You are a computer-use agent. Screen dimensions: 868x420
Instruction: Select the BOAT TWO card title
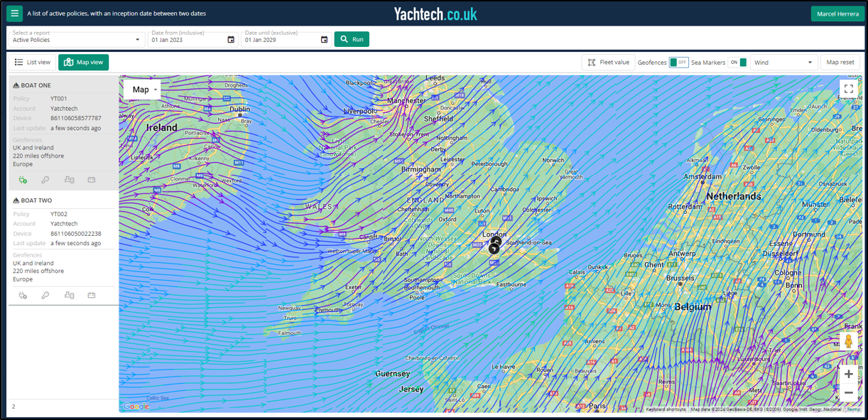click(36, 200)
